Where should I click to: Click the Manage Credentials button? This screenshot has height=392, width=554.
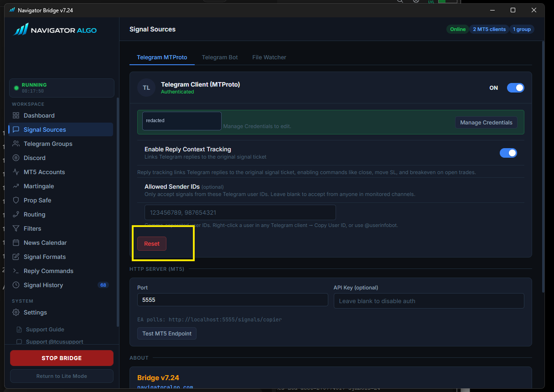(486, 122)
